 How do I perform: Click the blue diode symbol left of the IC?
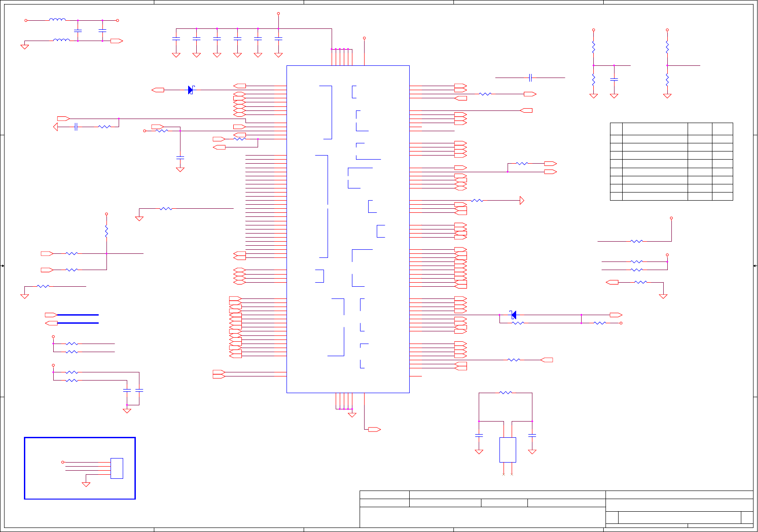pyautogui.click(x=191, y=90)
